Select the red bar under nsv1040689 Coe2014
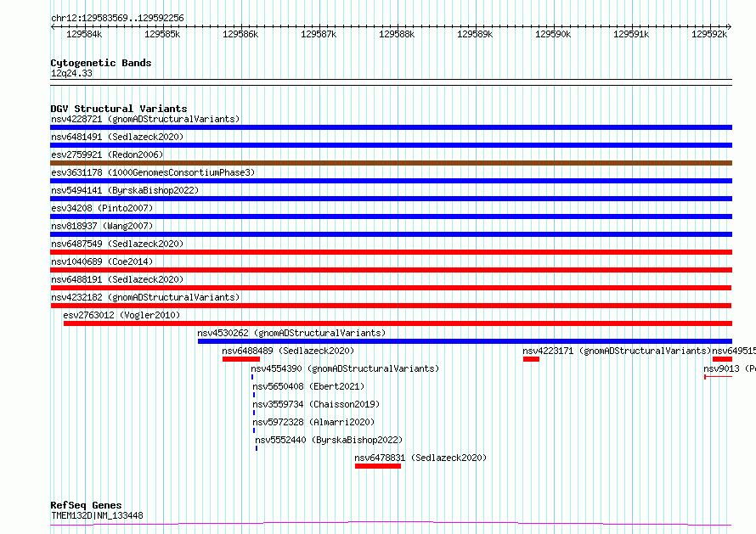The height and width of the screenshot is (534, 756). point(391,270)
